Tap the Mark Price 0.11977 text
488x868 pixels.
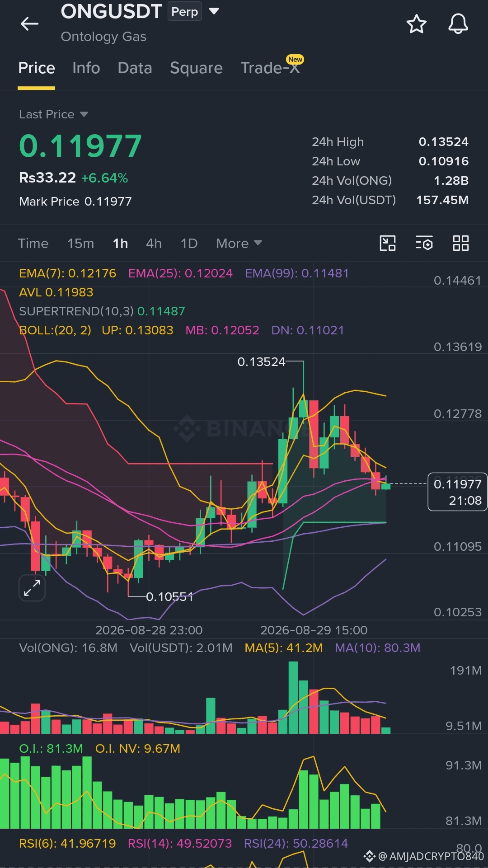coord(75,202)
